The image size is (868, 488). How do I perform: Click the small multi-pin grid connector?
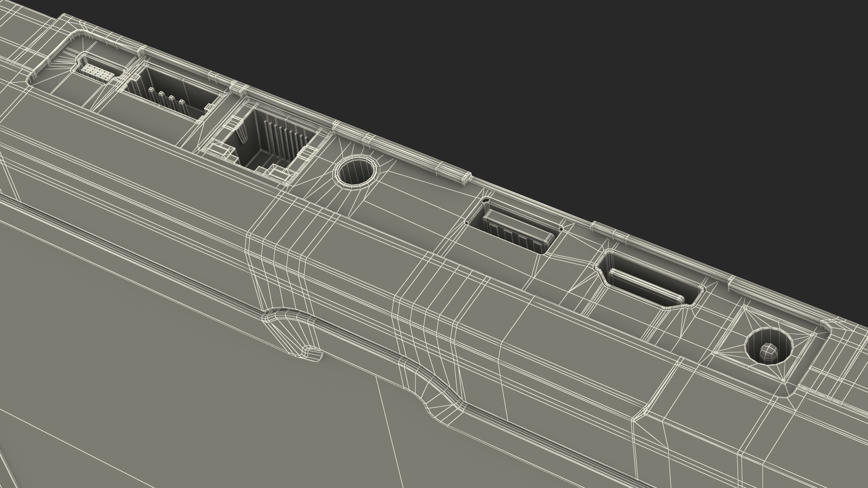tap(98, 72)
